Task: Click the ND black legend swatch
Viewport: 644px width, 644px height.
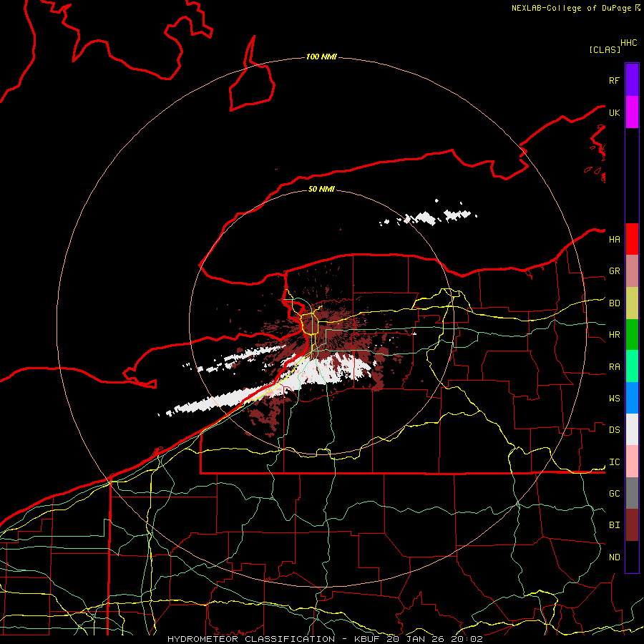Action: (632, 557)
